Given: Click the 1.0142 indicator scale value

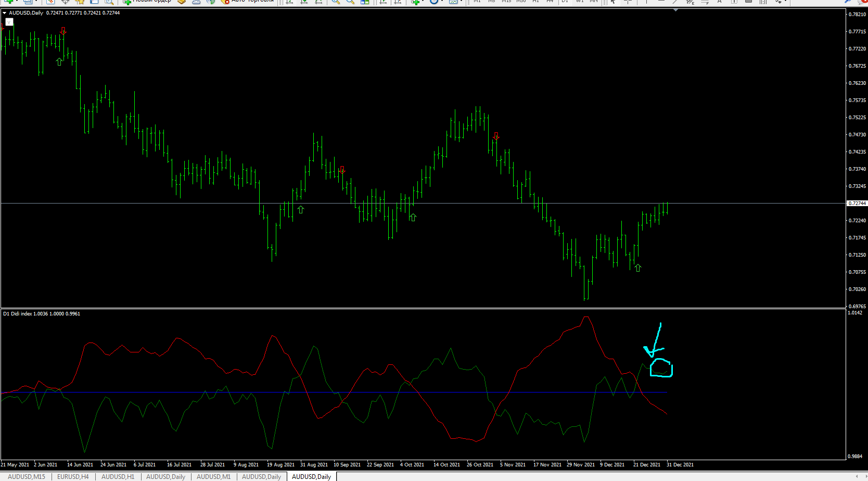Looking at the screenshot, I should [855, 313].
